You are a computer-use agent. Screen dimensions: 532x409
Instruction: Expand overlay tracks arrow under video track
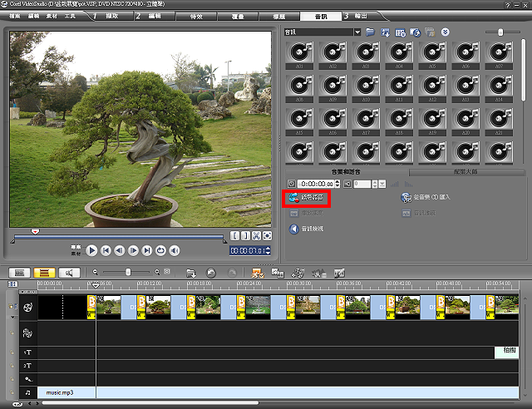[13, 318]
